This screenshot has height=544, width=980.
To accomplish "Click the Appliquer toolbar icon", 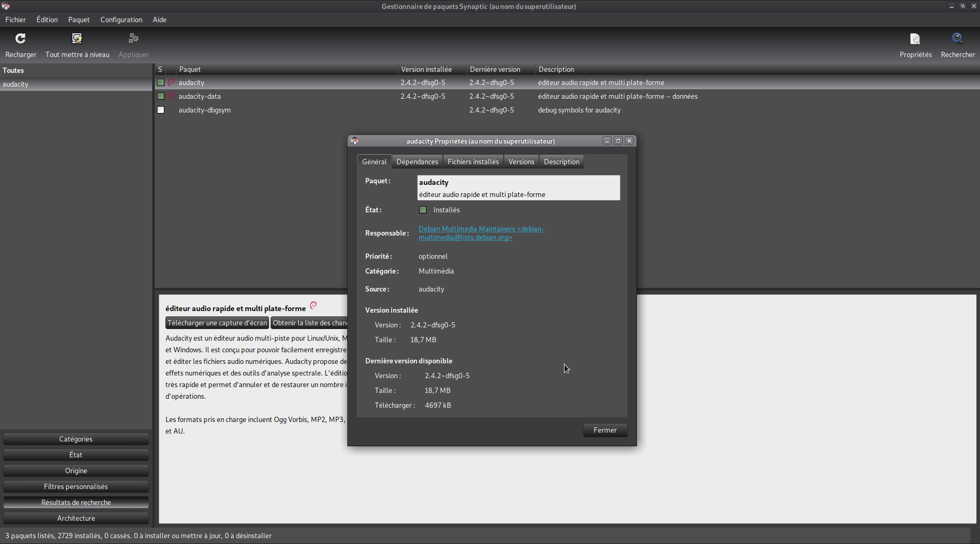I will point(134,39).
